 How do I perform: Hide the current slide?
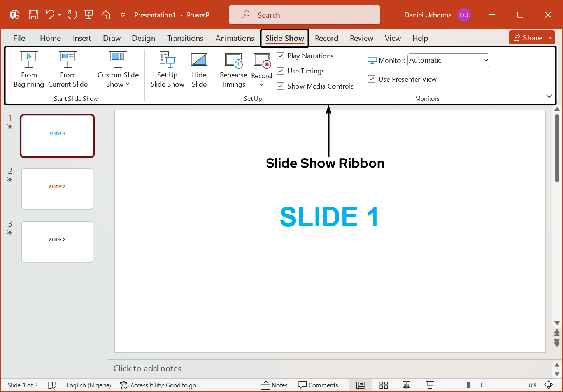(x=199, y=70)
